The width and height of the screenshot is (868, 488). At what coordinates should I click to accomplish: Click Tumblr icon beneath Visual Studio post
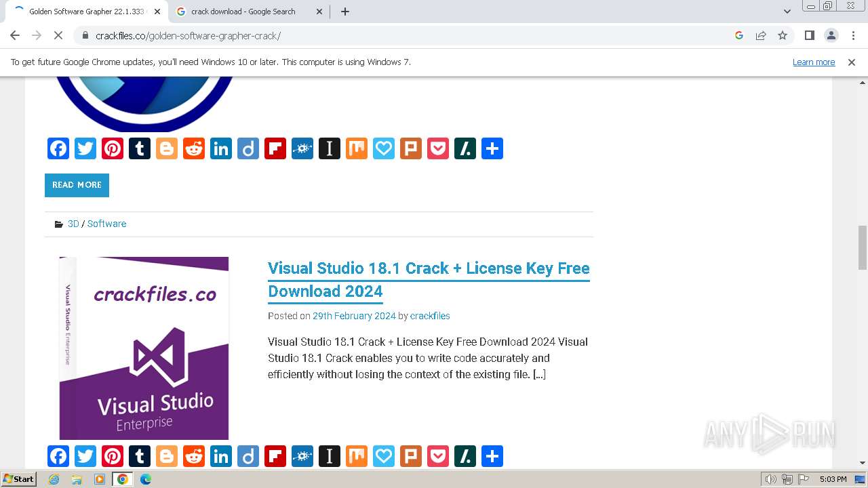pyautogui.click(x=140, y=456)
